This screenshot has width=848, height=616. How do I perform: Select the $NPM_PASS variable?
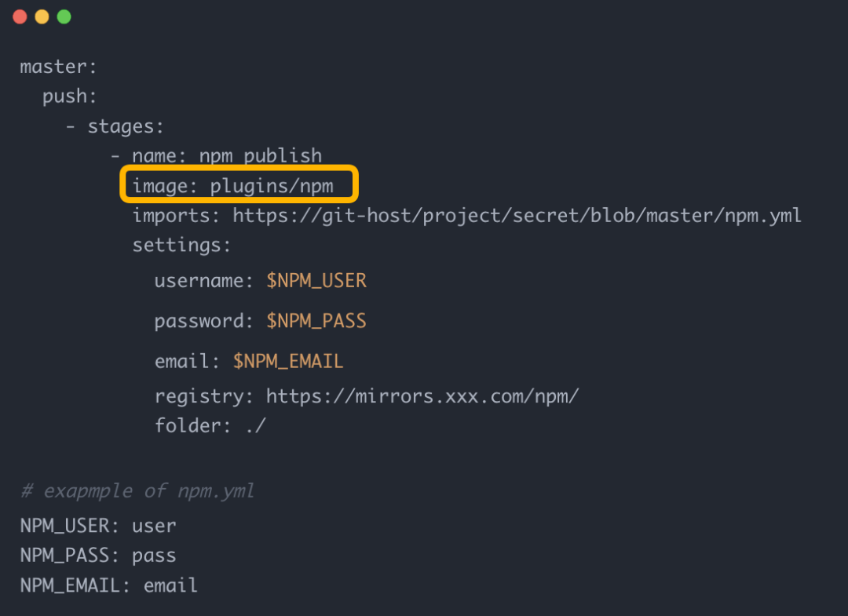point(316,320)
